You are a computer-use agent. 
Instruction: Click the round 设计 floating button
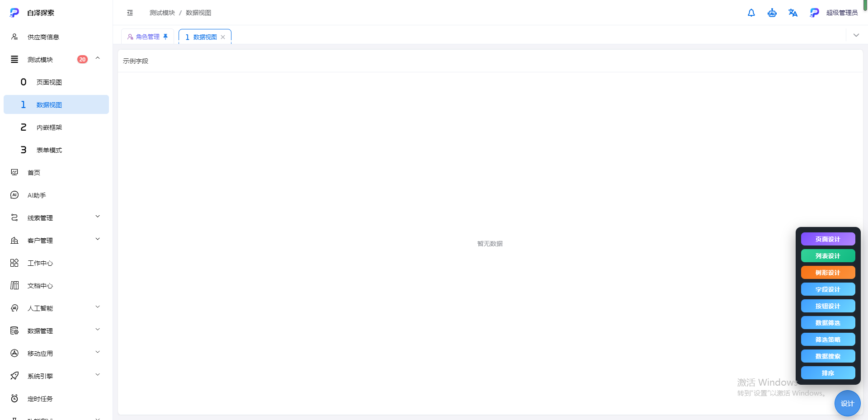click(x=847, y=403)
